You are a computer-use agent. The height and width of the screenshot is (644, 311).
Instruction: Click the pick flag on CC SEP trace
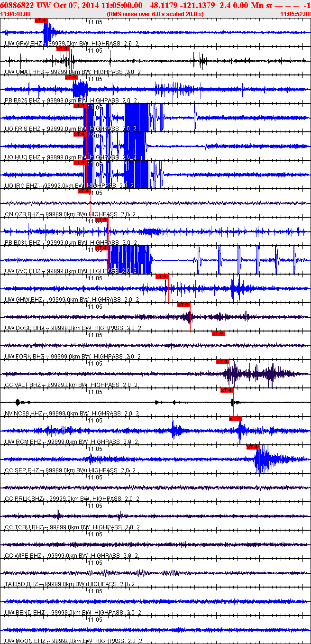(x=253, y=447)
